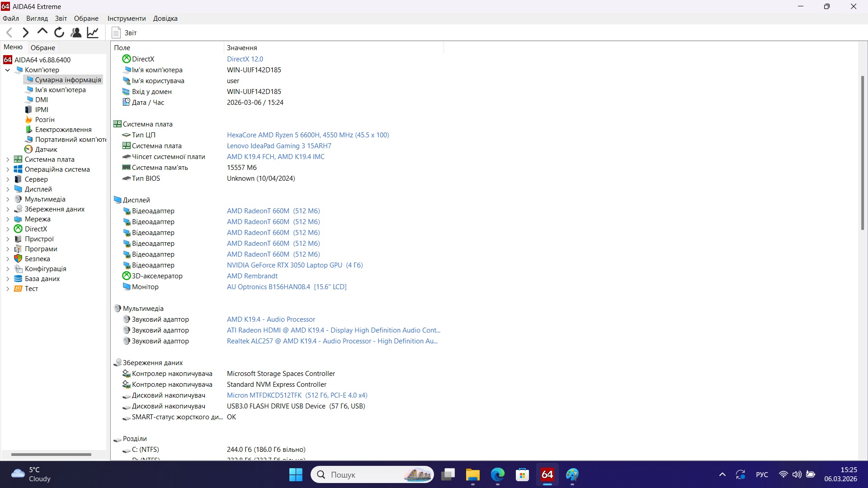Collapse the Комп'ютер tree node
The image size is (868, 488).
pos(8,70)
